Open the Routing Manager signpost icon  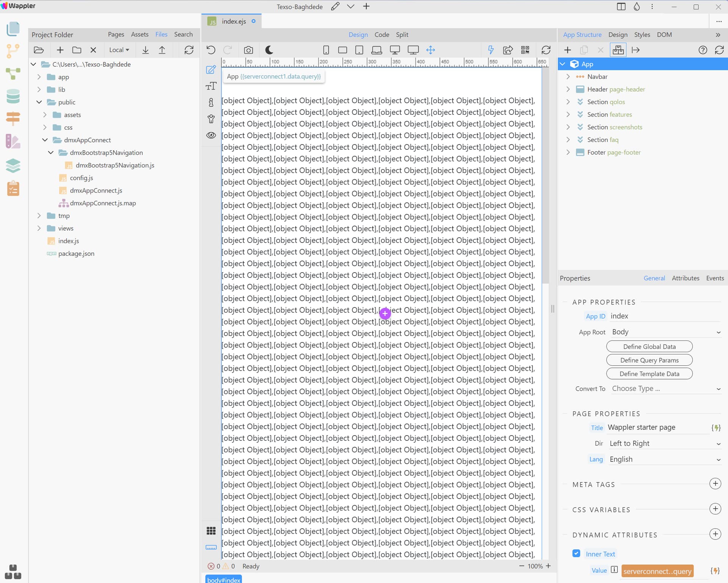[13, 119]
